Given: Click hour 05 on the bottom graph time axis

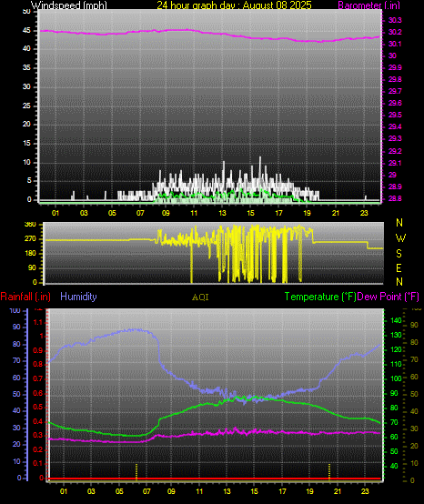Looking at the screenshot, I should pos(119,491).
